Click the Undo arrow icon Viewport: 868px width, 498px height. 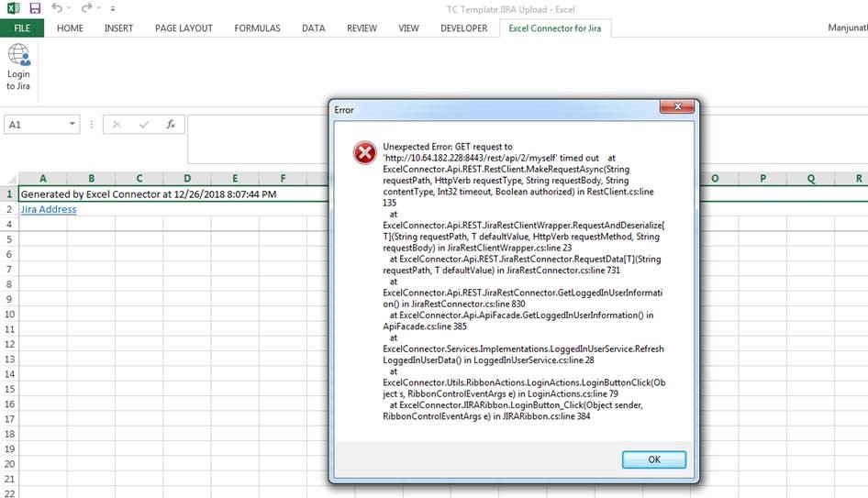click(x=57, y=7)
